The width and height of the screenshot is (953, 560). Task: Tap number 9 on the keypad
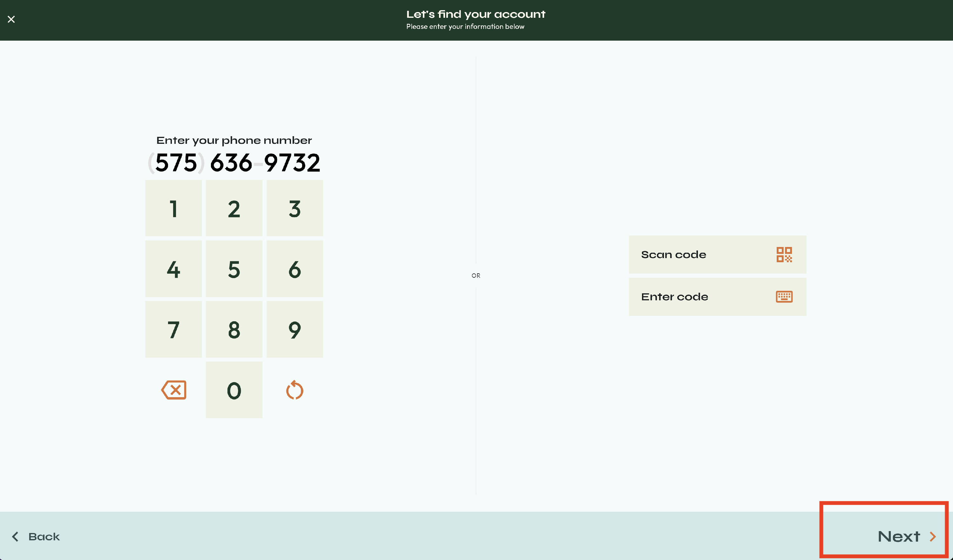point(294,330)
